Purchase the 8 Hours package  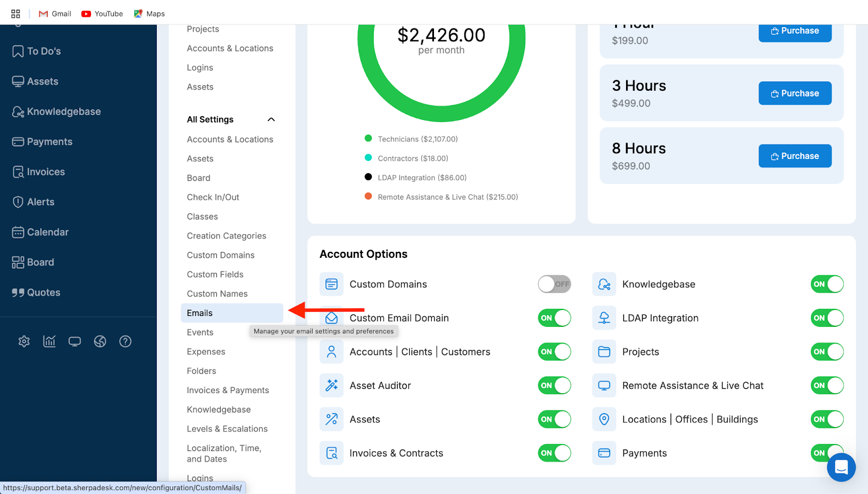[795, 156]
